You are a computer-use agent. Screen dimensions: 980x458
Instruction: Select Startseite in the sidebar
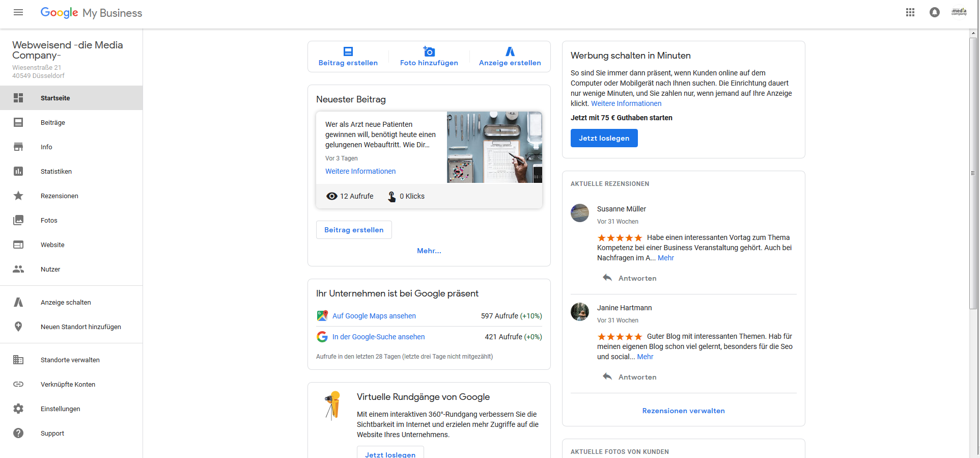click(71, 98)
